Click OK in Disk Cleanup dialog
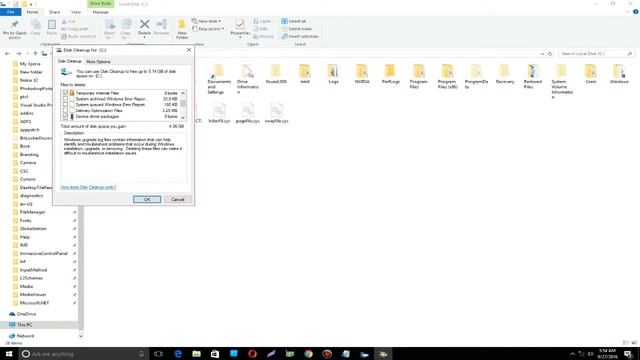 (147, 199)
